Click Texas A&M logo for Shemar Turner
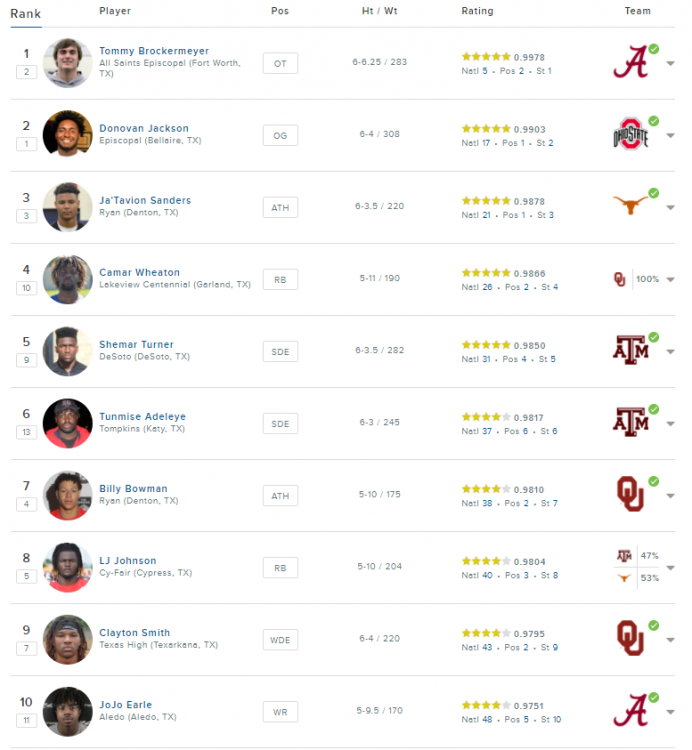 coord(630,351)
